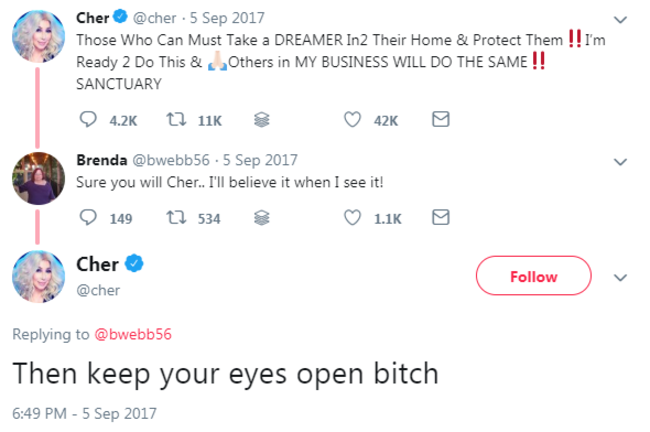The height and width of the screenshot is (432, 650).
Task: Click the @cher handle under the reply
Action: coord(97,288)
